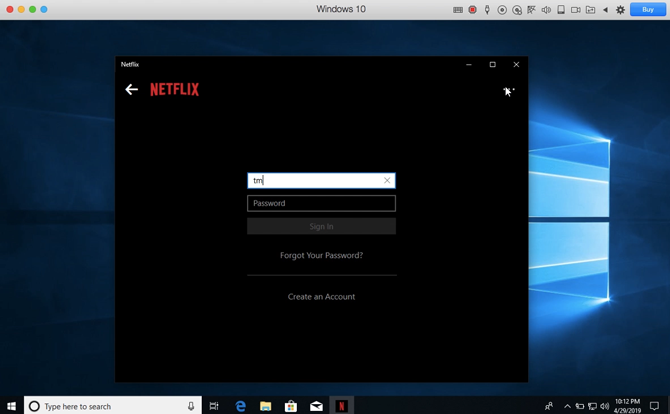The height and width of the screenshot is (414, 670).
Task: Clear the email field with X
Action: point(387,180)
